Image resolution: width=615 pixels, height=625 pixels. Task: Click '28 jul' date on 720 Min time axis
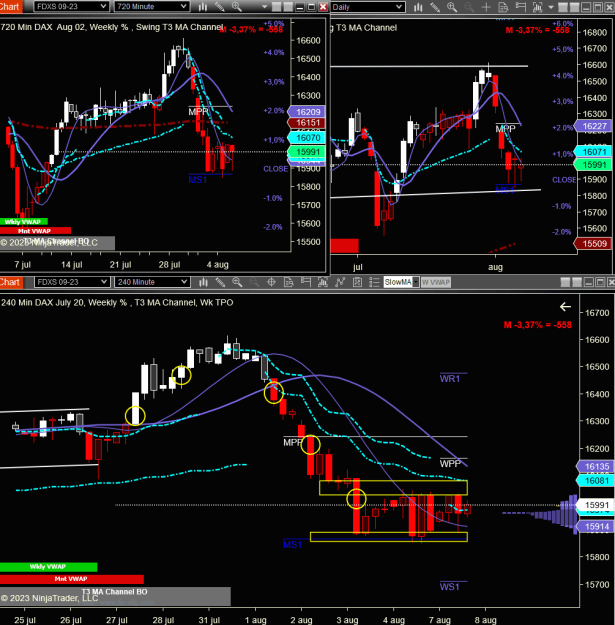tap(169, 265)
